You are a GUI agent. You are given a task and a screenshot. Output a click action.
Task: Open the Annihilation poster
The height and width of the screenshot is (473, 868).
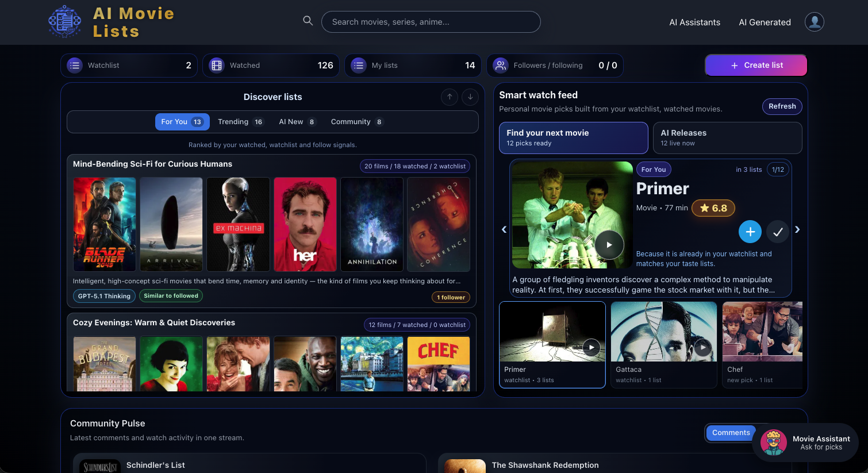(372, 224)
